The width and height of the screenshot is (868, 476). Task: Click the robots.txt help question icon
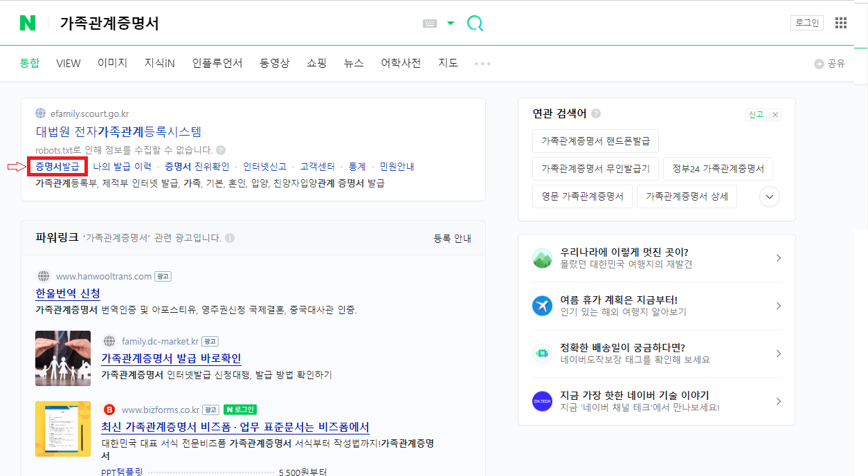coord(221,149)
